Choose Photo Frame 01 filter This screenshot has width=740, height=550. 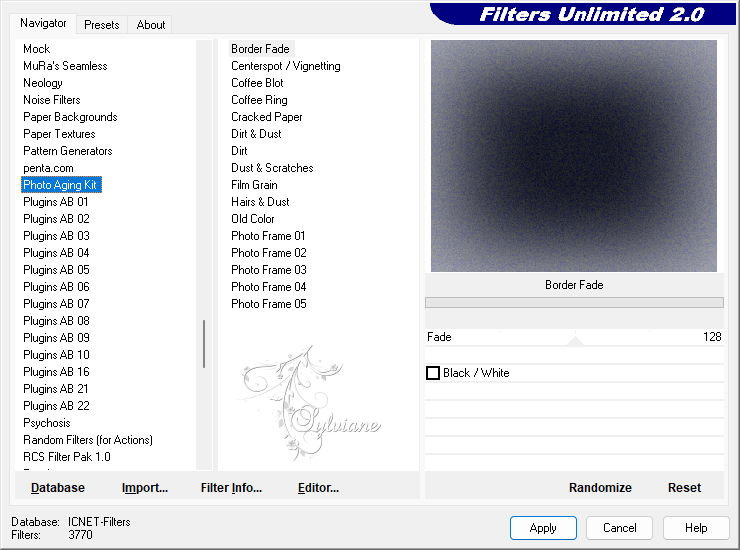pos(268,236)
